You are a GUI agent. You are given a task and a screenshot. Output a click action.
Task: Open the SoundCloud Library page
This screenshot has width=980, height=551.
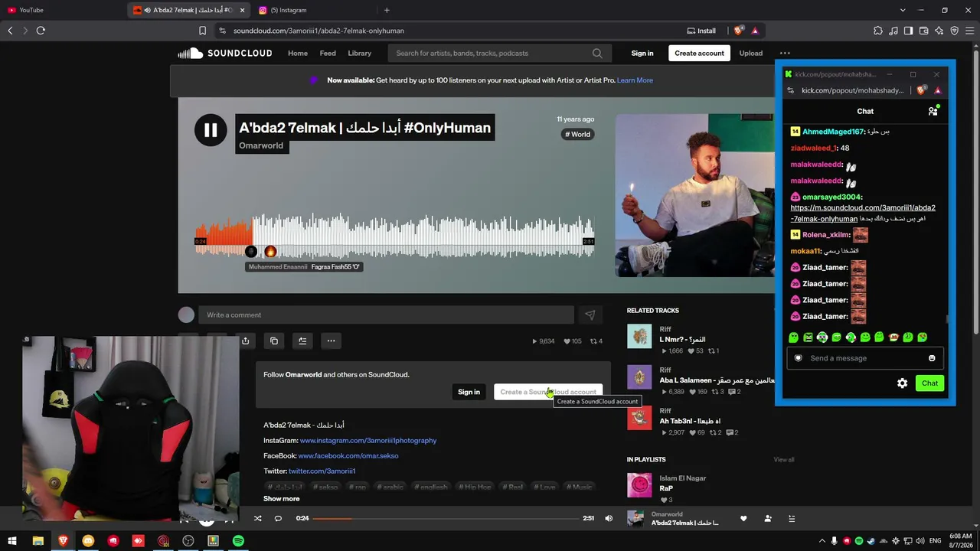pyautogui.click(x=359, y=54)
